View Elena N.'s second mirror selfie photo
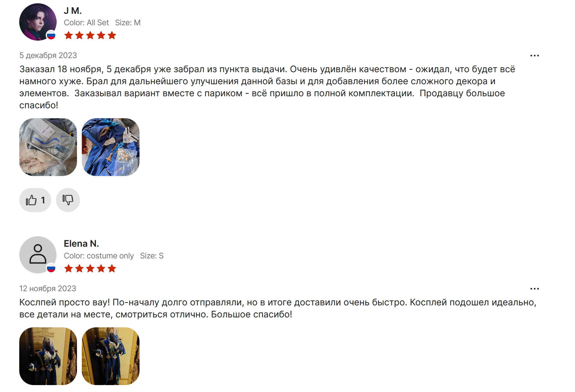The image size is (575, 392). click(111, 356)
